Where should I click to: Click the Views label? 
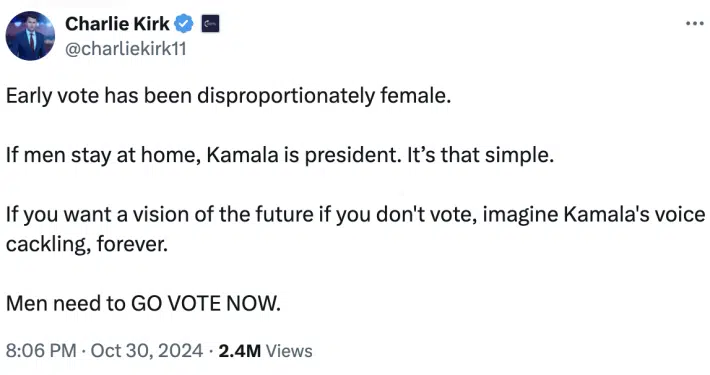point(289,351)
